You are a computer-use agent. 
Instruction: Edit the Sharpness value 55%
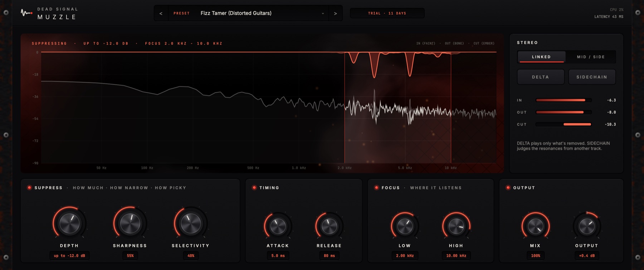[x=130, y=256]
